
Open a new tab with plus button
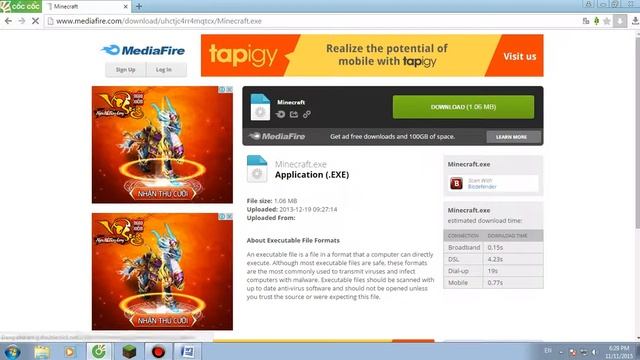[x=139, y=7]
